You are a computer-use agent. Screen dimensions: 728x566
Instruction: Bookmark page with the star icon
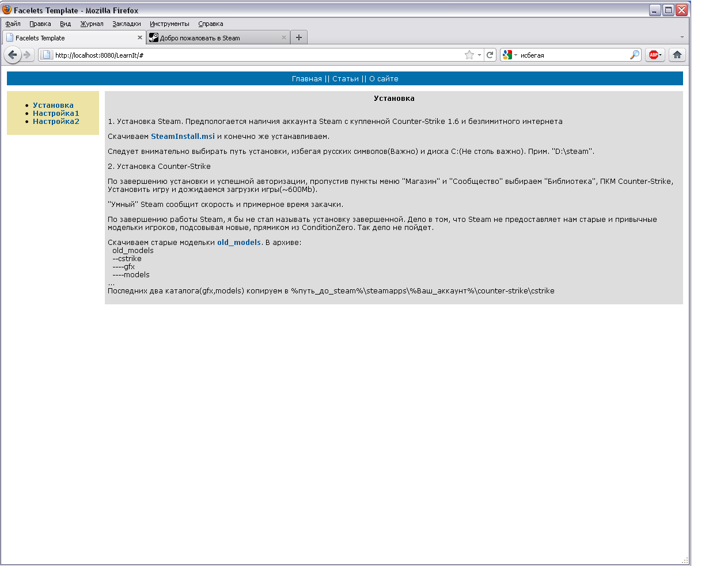tap(469, 55)
